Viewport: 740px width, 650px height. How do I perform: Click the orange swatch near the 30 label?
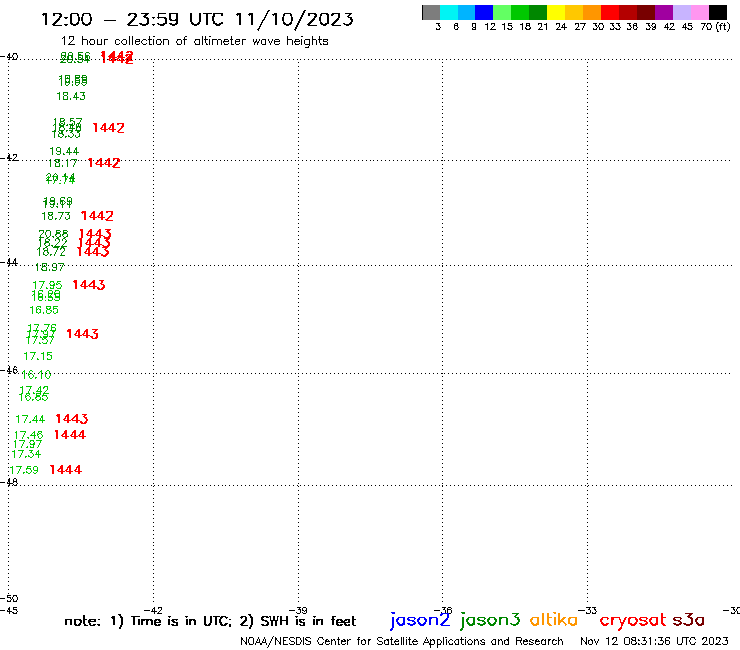tap(592, 12)
